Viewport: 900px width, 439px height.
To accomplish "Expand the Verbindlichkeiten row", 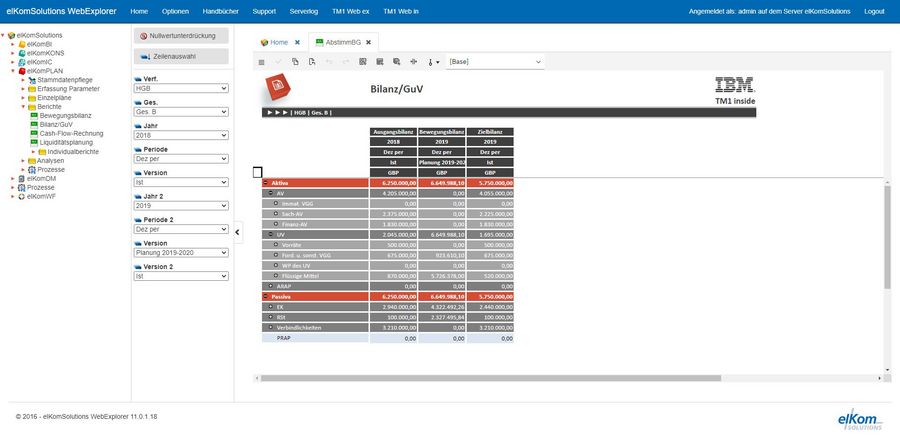I will point(271,327).
